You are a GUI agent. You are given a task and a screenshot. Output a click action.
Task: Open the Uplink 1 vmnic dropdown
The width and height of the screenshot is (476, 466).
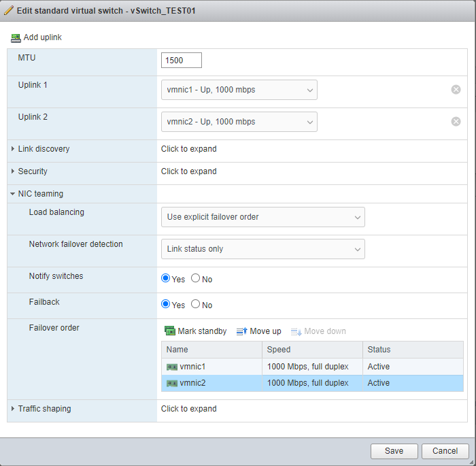click(239, 90)
